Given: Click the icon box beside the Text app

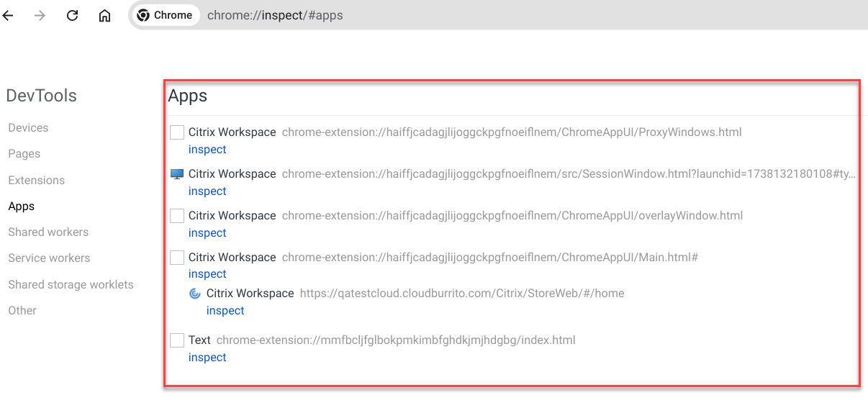Looking at the screenshot, I should (177, 340).
